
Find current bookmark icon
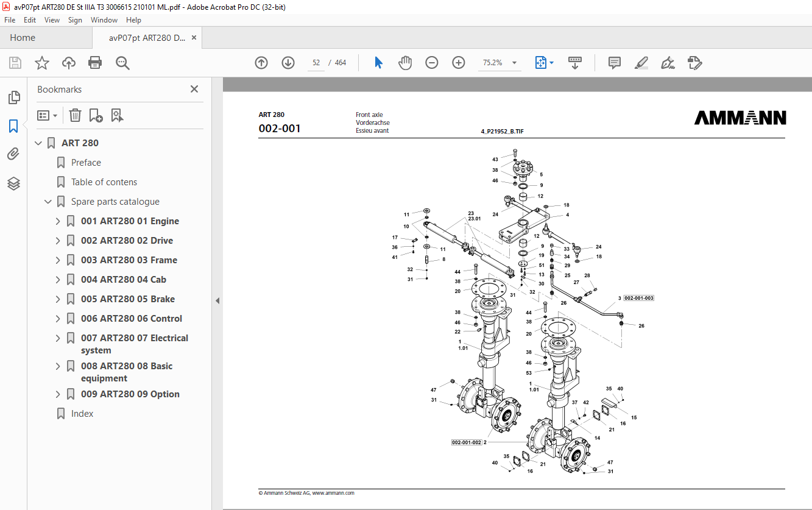point(117,115)
